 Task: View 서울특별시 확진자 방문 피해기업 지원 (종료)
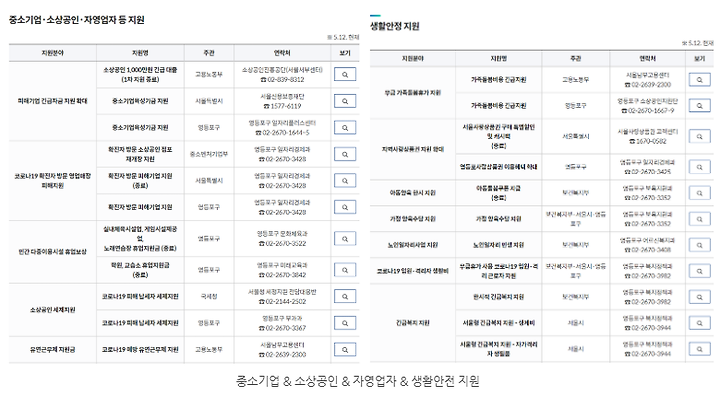pyautogui.click(x=345, y=181)
